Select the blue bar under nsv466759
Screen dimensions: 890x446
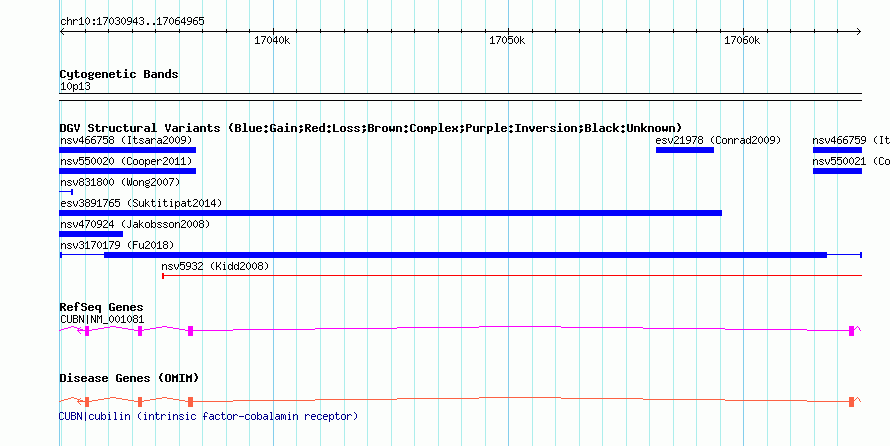click(x=837, y=150)
